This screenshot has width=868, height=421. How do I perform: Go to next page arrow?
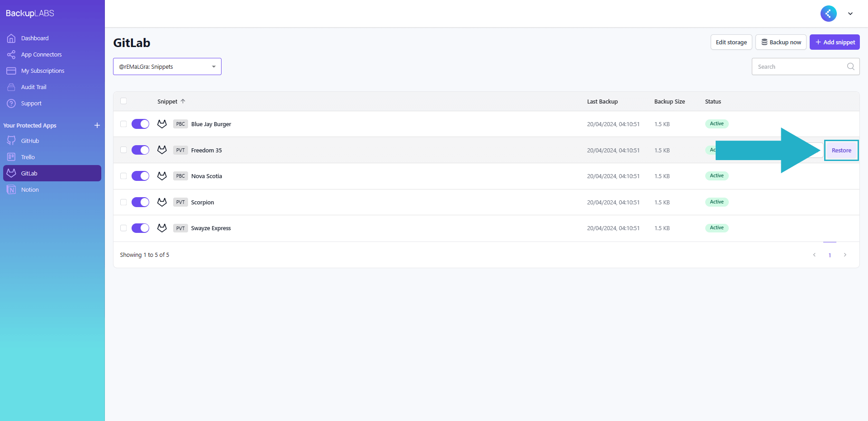(x=845, y=255)
